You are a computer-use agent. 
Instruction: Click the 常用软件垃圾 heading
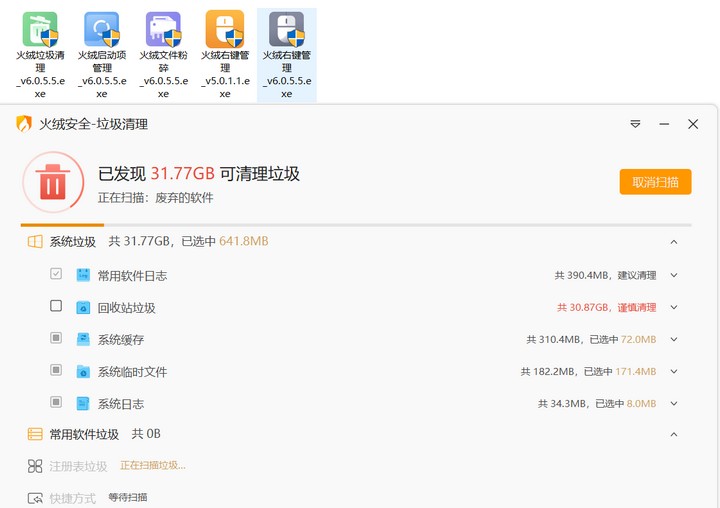pos(84,434)
